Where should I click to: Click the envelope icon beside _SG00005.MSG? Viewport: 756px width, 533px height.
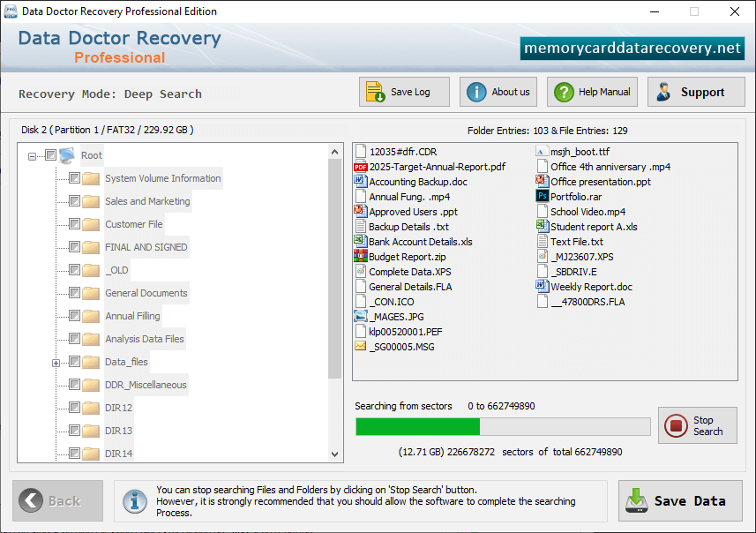360,346
